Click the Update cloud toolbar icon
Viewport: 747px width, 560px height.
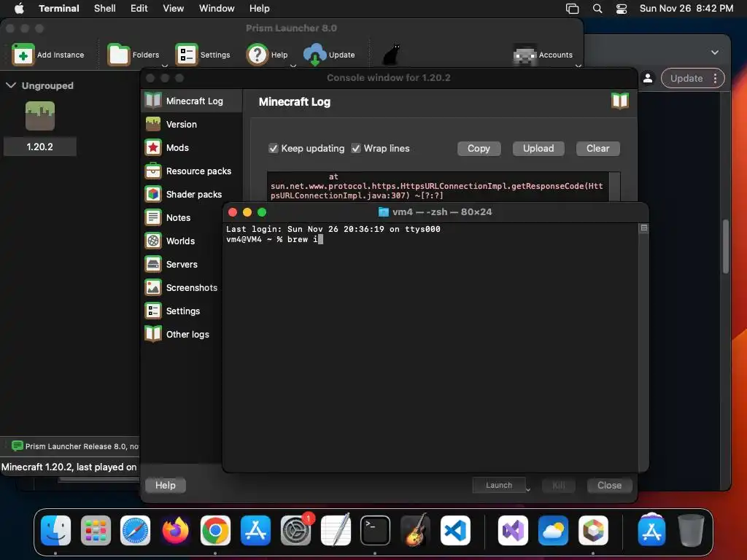(x=315, y=55)
